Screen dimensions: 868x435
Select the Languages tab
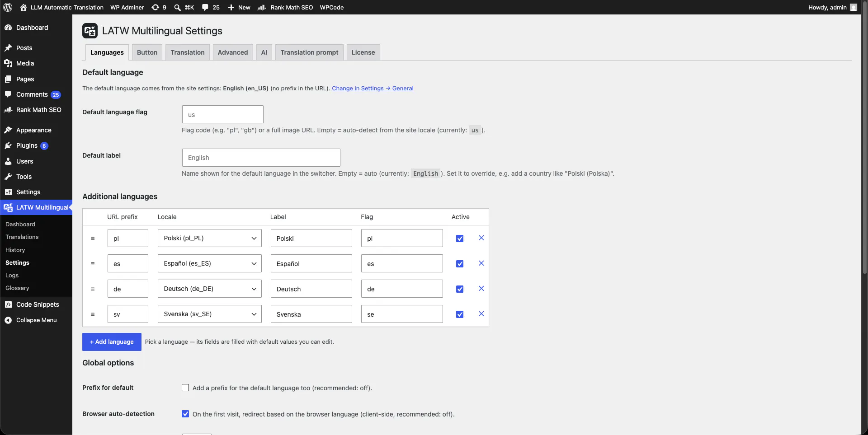107,52
